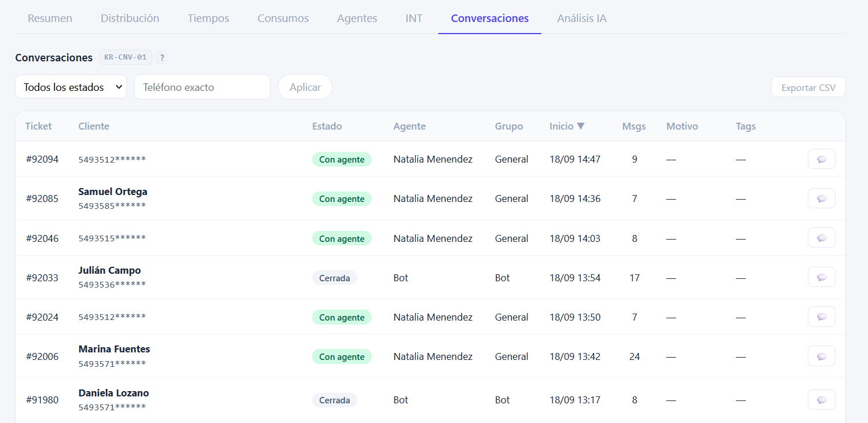The image size is (868, 423).
Task: Click the Grupo column header
Action: coord(509,126)
